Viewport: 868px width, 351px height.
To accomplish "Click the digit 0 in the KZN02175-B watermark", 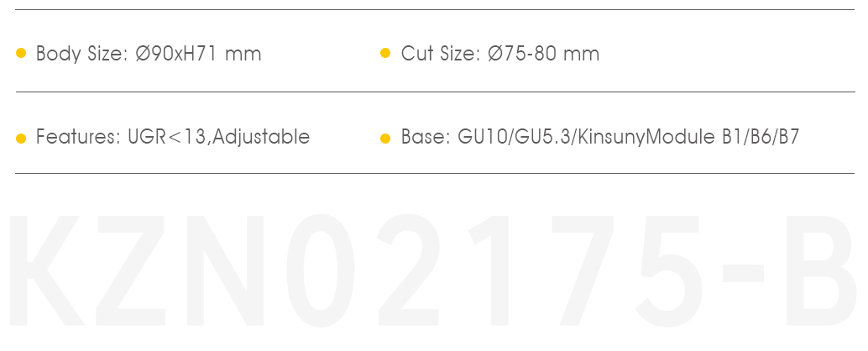I will 320,270.
